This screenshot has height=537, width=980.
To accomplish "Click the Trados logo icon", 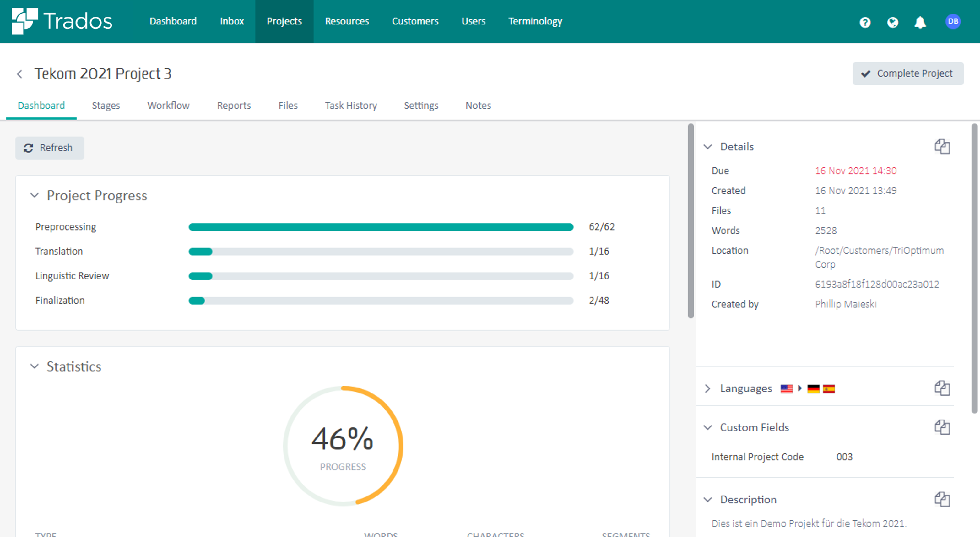I will pyautogui.click(x=25, y=21).
